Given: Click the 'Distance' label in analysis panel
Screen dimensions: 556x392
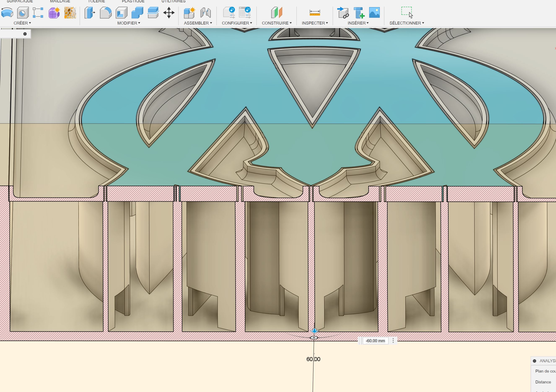Looking at the screenshot, I should pos(543,382).
